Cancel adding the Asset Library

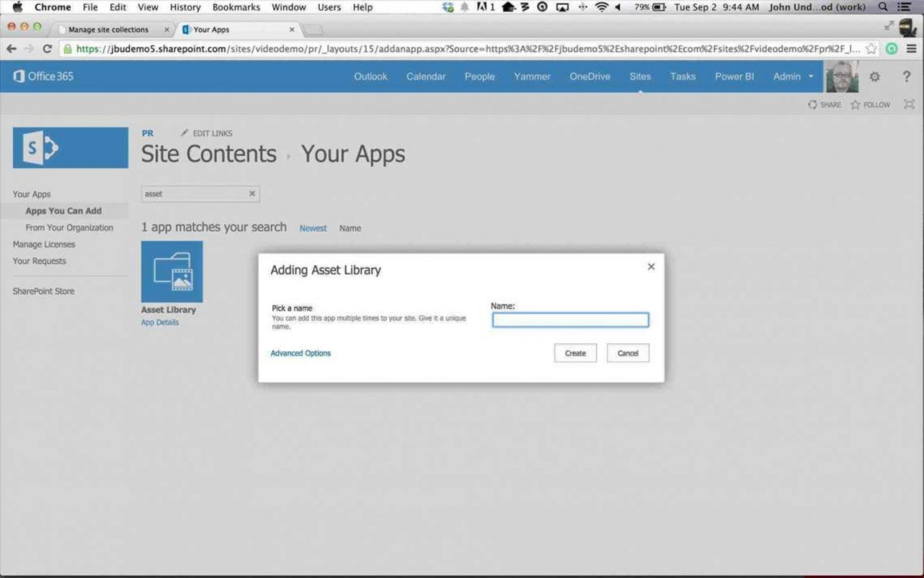pos(628,353)
